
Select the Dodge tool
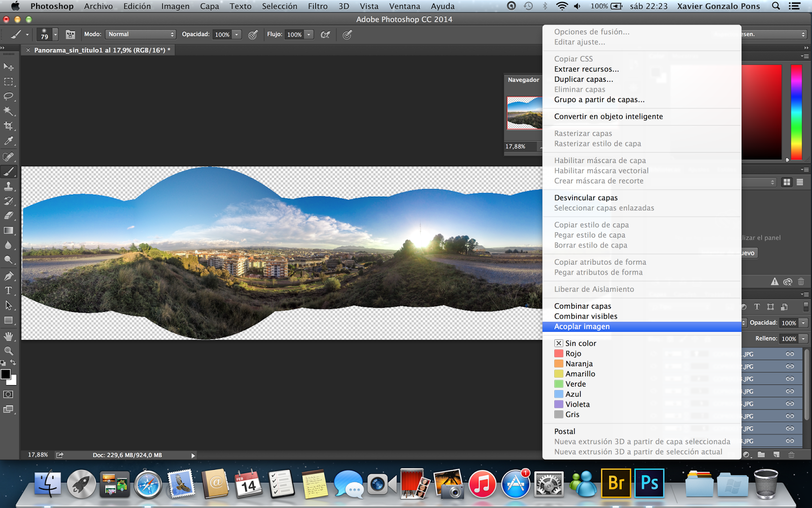pyautogui.click(x=9, y=260)
